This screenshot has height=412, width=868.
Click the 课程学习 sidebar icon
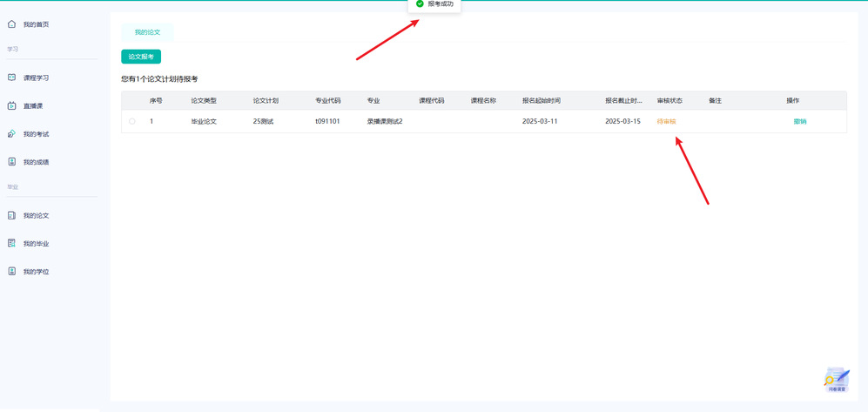coord(11,78)
